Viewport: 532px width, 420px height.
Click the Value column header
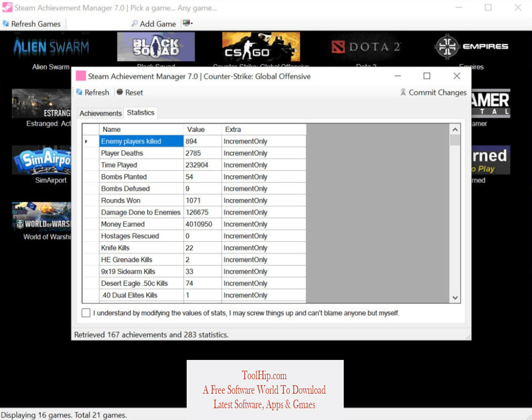point(203,129)
